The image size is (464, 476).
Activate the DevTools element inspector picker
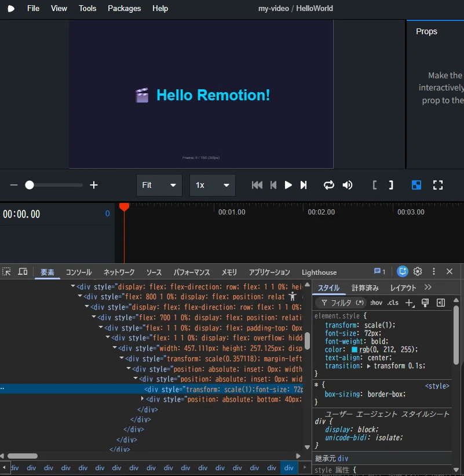click(x=7, y=271)
